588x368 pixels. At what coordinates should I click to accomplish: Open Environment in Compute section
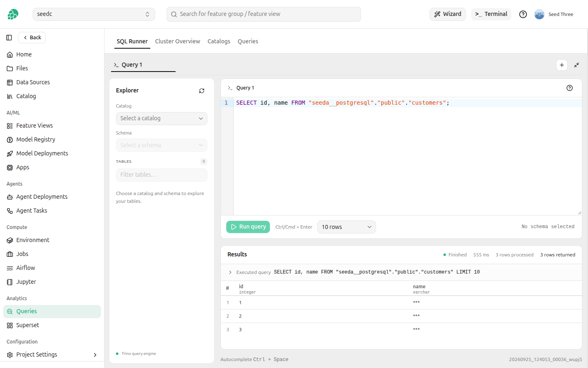pyautogui.click(x=52, y=240)
